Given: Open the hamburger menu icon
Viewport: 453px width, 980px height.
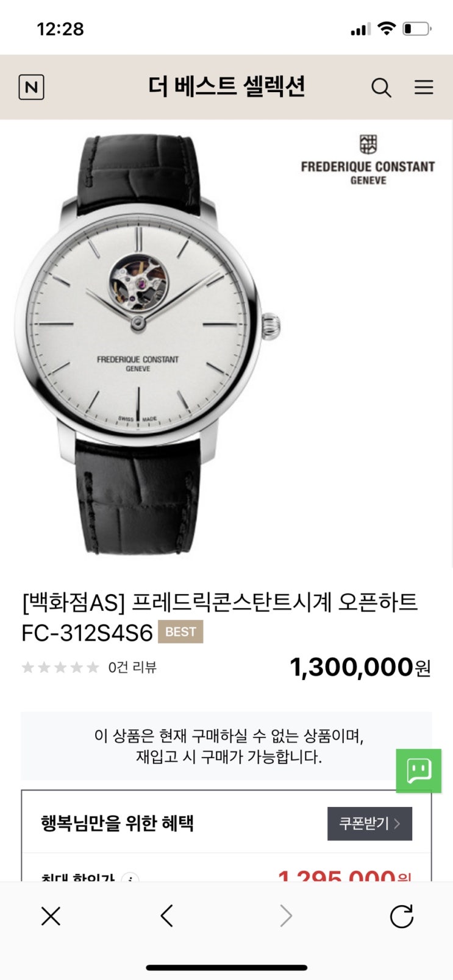Looking at the screenshot, I should coord(424,87).
